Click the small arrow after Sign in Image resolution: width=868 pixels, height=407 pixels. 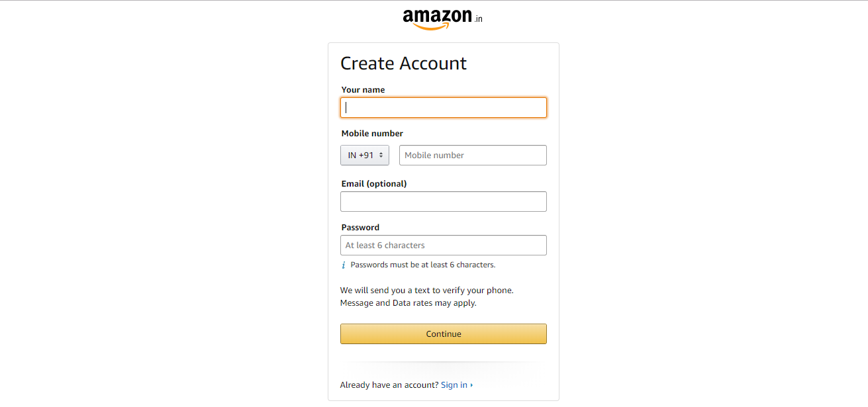coord(471,385)
